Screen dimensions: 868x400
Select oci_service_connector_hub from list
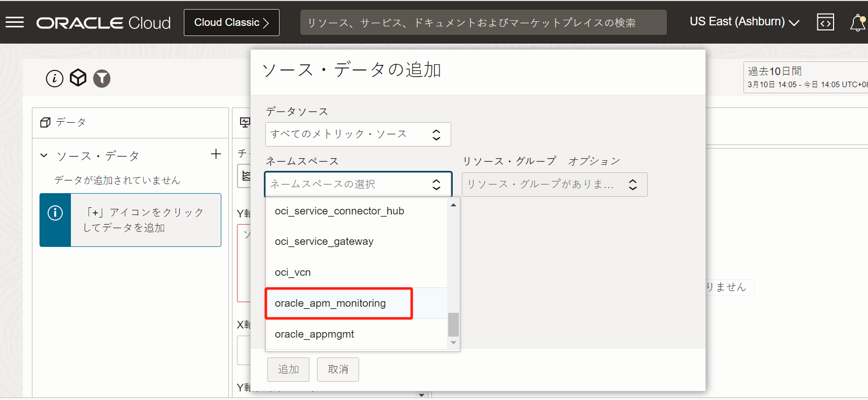coord(339,211)
